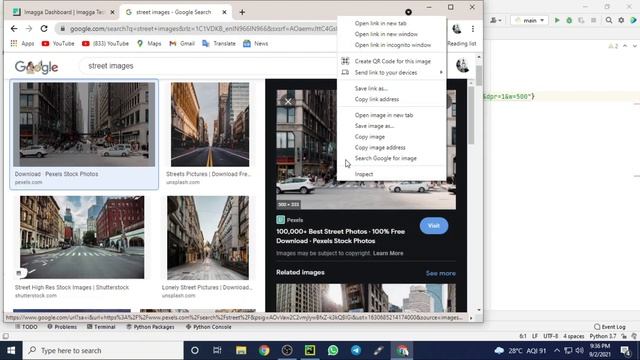Viewport: 640px width, 360px height.
Task: Close the image preview panel
Action: click(x=288, y=101)
